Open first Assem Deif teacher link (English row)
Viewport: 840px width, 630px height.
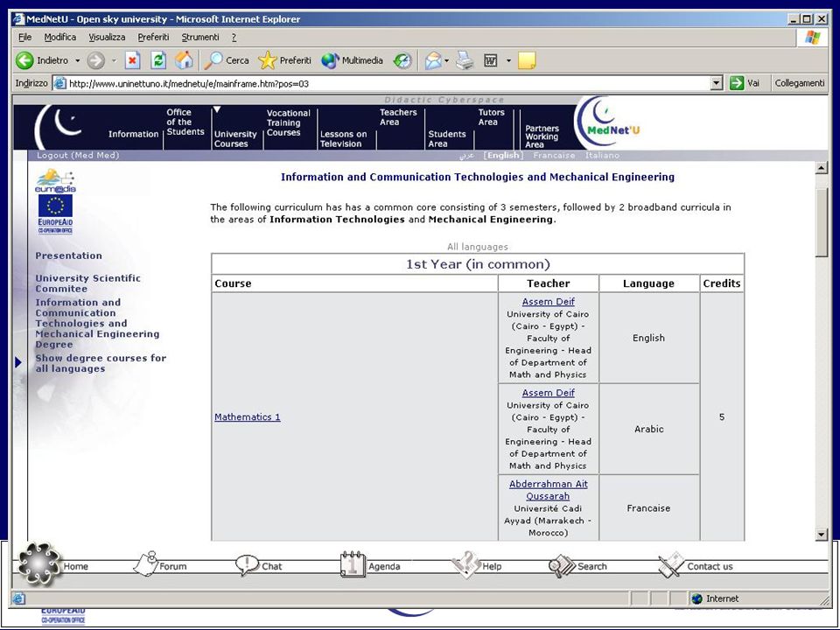coord(549,302)
